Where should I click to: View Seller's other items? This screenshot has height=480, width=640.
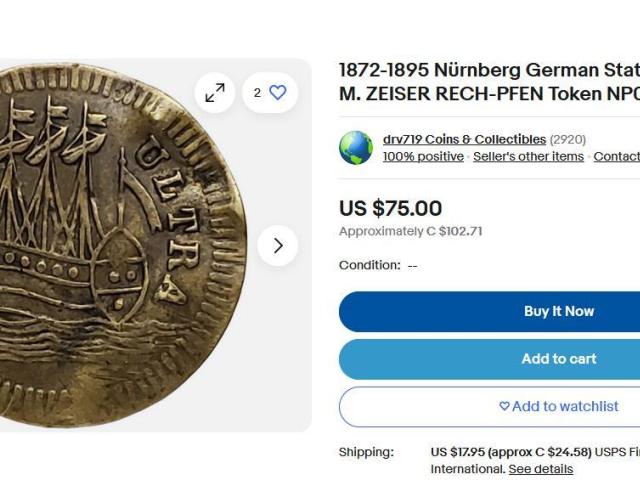click(x=528, y=157)
